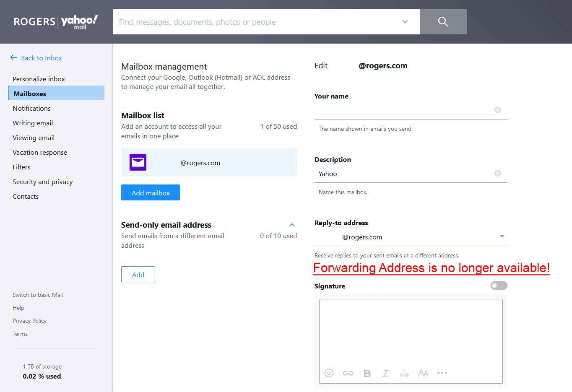Insert a link in the signature

pyautogui.click(x=348, y=373)
